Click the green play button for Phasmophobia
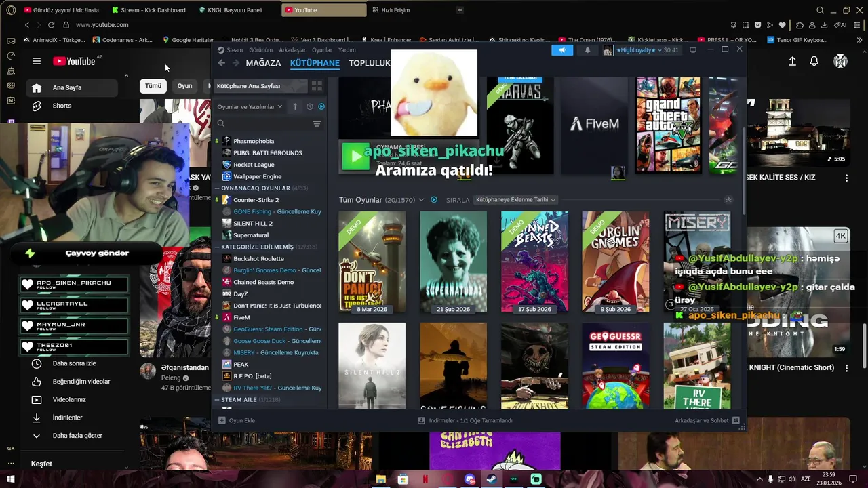Image resolution: width=868 pixels, height=488 pixels. click(x=356, y=157)
